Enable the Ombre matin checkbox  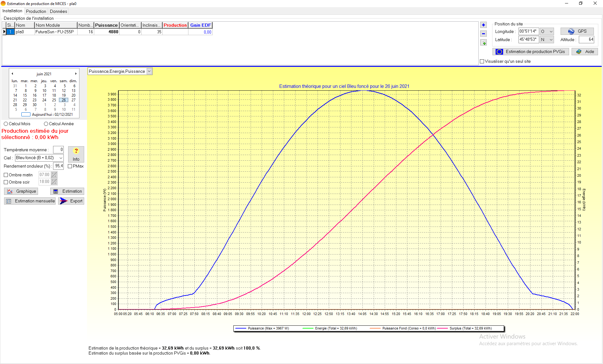point(6,175)
